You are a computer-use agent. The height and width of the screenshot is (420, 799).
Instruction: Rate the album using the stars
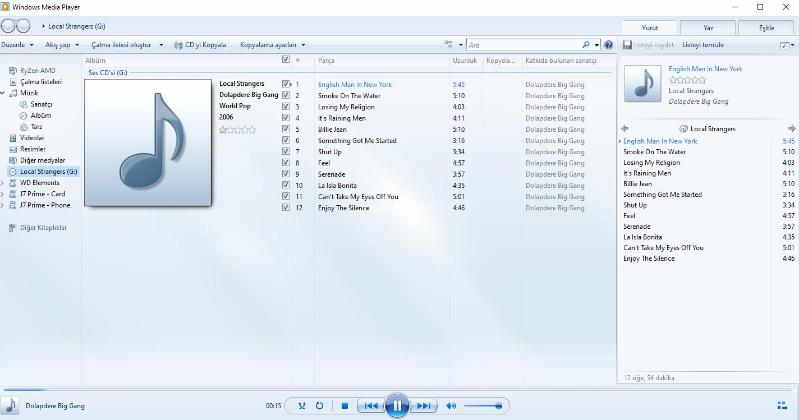tap(237, 130)
